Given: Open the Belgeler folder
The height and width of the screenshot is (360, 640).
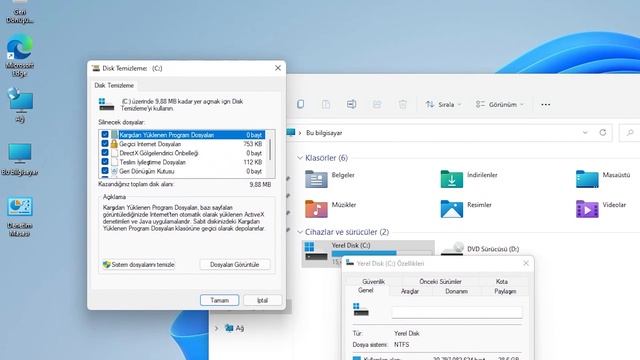Looking at the screenshot, I should point(330,179).
